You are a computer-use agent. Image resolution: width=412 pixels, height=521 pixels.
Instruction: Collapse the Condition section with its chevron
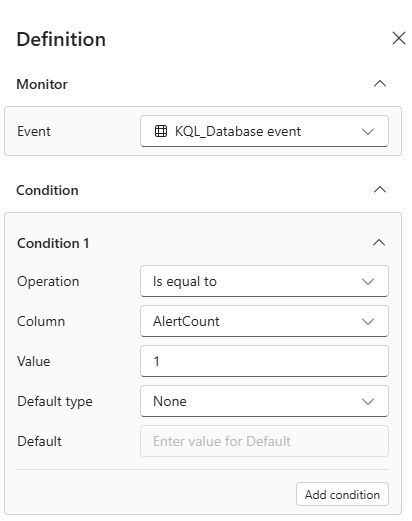tap(380, 190)
